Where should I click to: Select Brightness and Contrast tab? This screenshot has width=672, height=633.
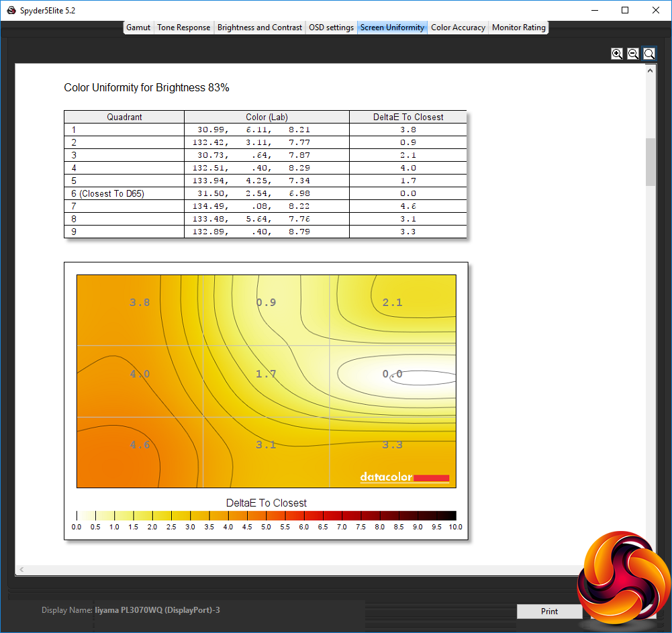click(x=259, y=28)
